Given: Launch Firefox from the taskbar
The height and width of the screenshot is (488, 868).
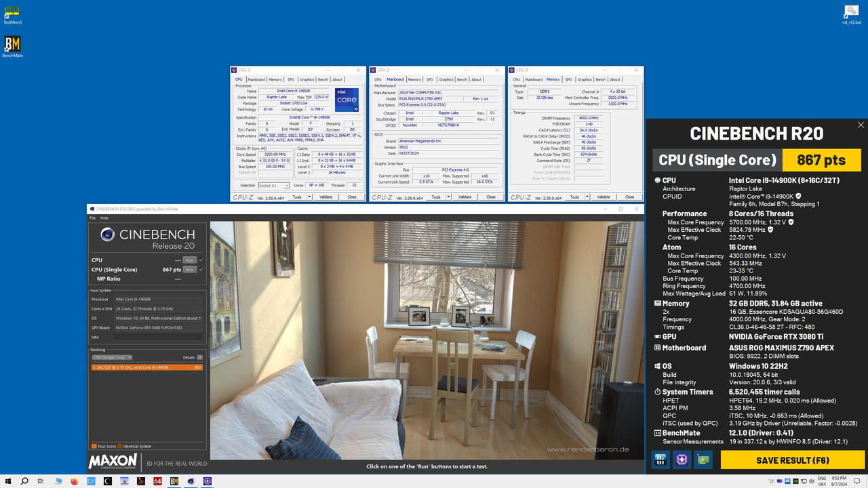Looking at the screenshot, I should [x=74, y=481].
